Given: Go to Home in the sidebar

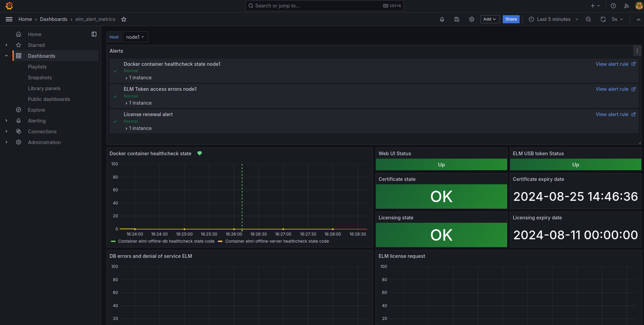Looking at the screenshot, I should [x=34, y=34].
